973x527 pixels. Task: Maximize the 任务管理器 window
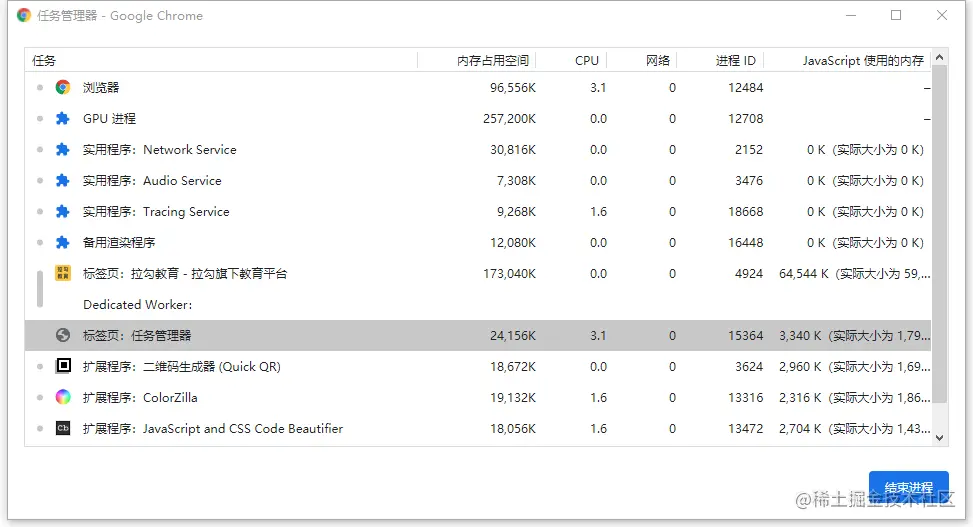pos(896,15)
